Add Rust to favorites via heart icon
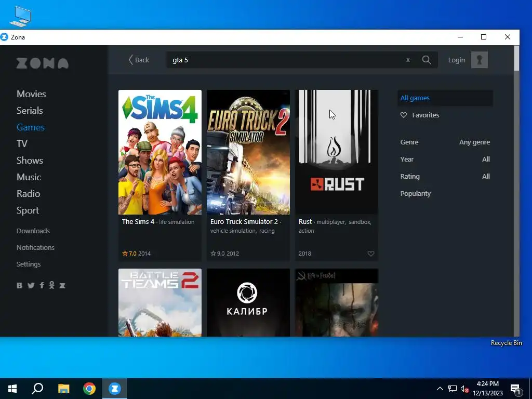Viewport: 532px width, 399px height. [x=371, y=254]
